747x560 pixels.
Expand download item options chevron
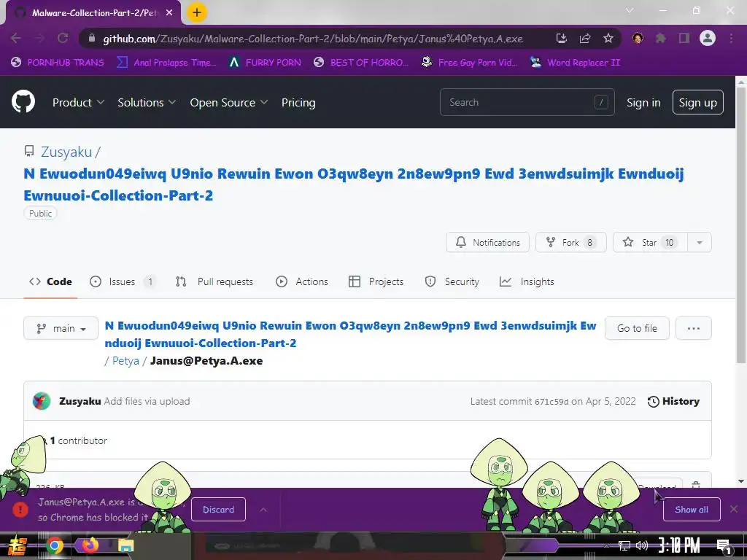click(x=263, y=509)
